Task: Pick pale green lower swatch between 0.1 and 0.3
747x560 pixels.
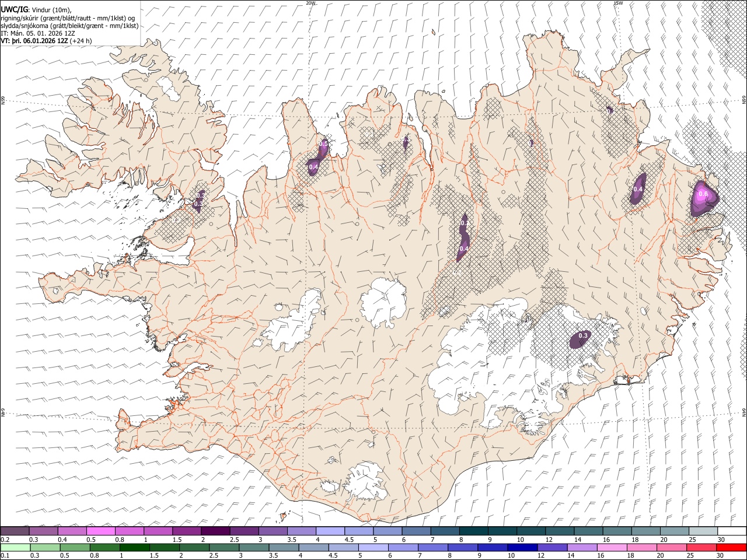Action: pos(15,547)
